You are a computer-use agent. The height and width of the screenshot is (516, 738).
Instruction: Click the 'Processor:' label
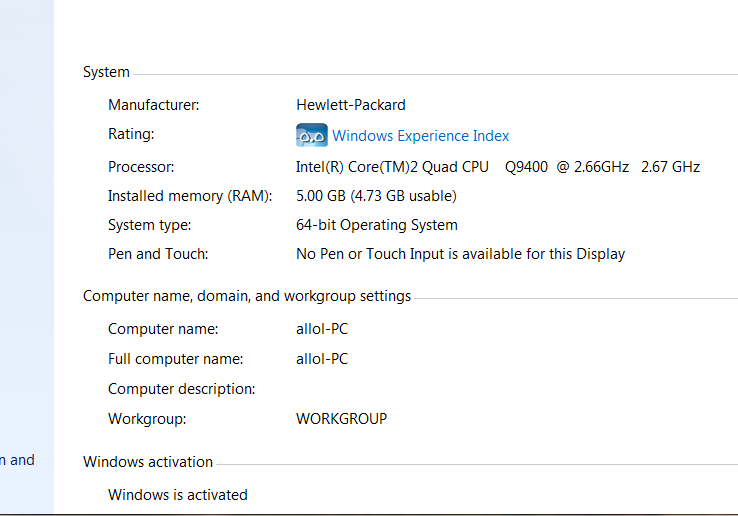coord(141,167)
